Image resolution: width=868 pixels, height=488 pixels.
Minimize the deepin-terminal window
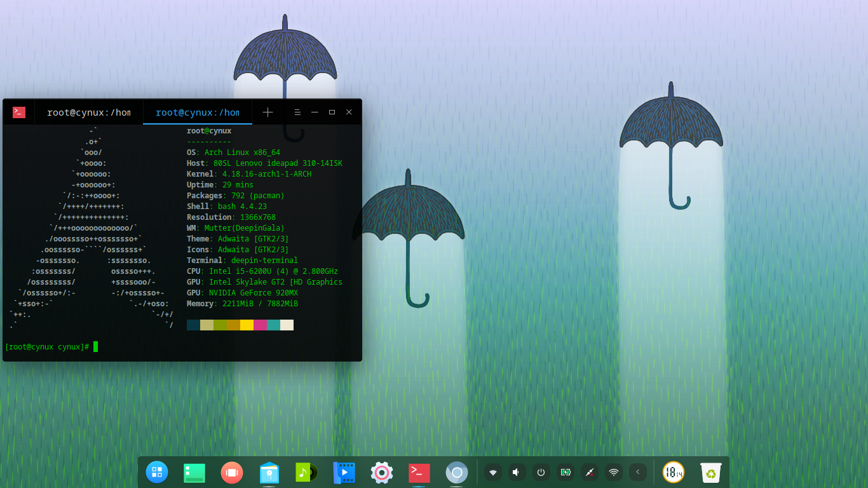click(x=315, y=112)
